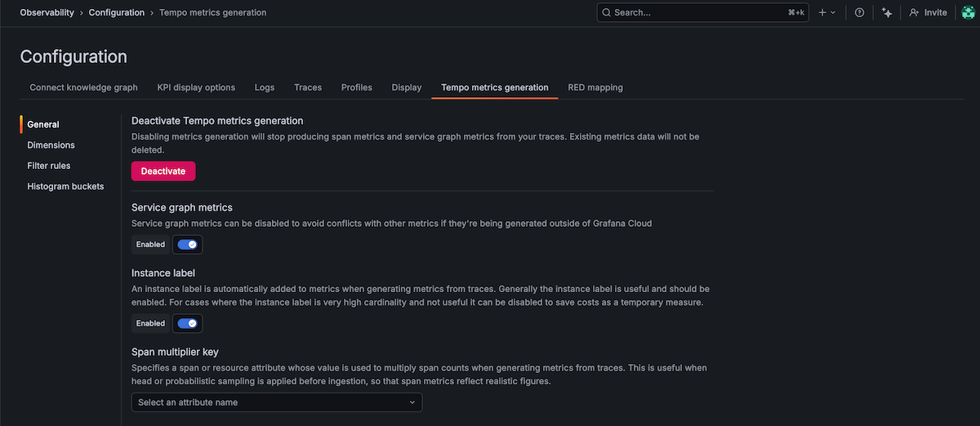Click the ⌘+k shortcut hint

[x=796, y=12]
